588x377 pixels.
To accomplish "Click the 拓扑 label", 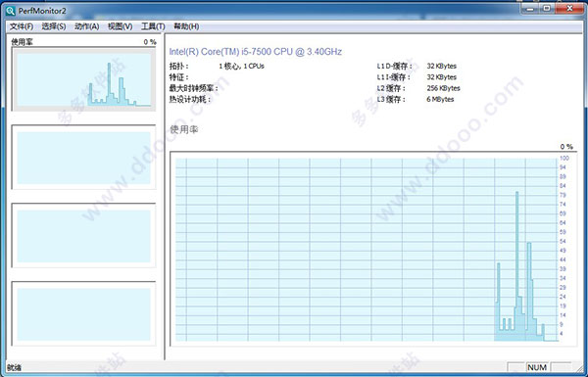I will click(x=179, y=67).
